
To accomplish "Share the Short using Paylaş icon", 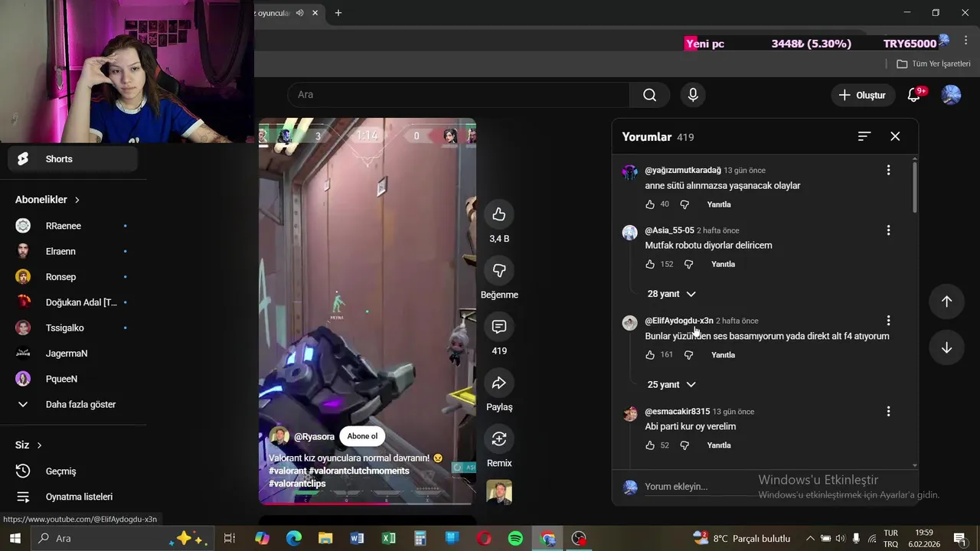I will pyautogui.click(x=499, y=383).
